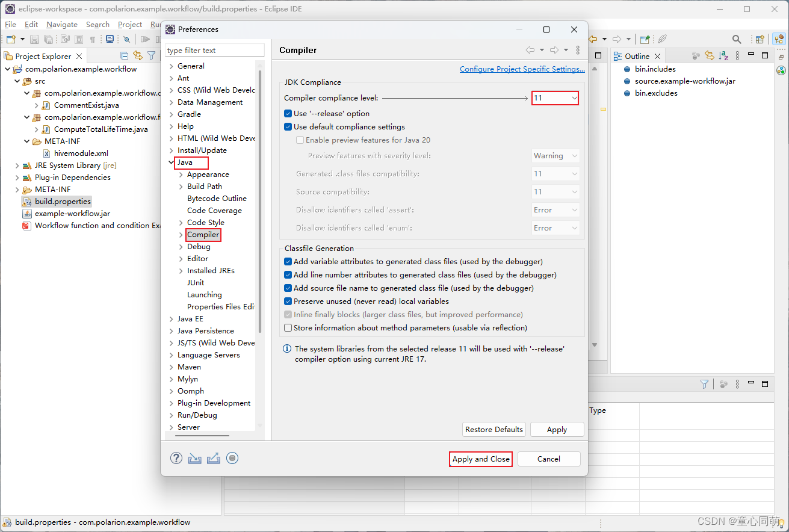Toggle Link with Editor in Project Explorer

138,55
